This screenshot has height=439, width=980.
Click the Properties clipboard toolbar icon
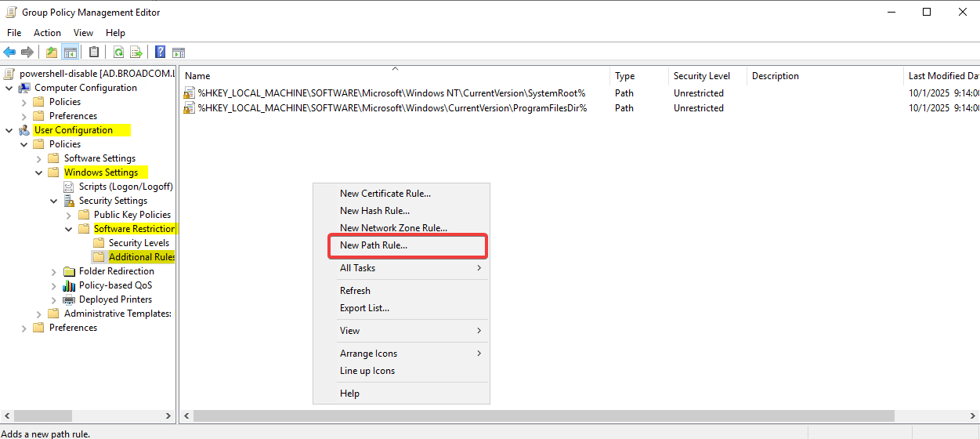coord(94,53)
